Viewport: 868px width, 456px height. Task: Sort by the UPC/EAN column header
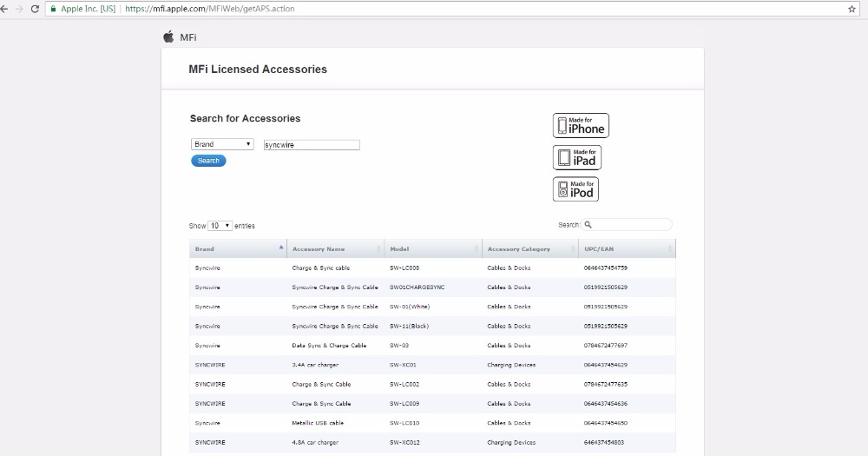tap(627, 249)
